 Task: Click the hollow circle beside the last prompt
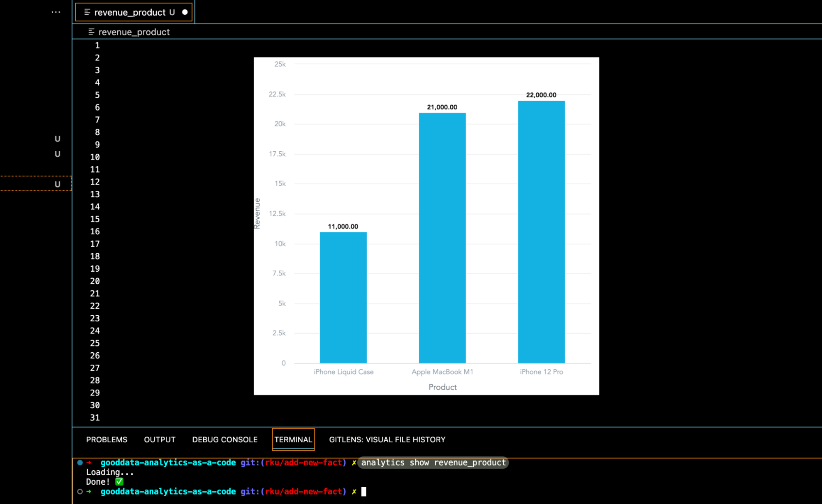[80, 492]
